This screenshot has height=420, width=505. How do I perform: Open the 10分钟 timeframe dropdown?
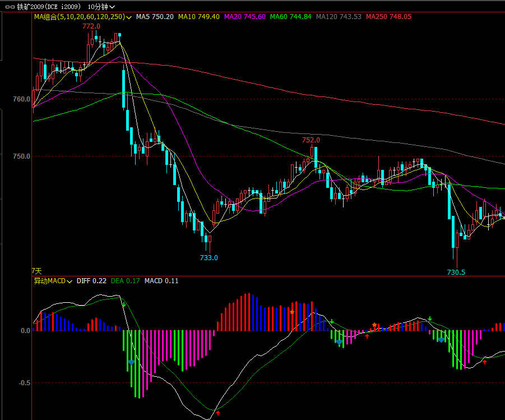[x=101, y=7]
